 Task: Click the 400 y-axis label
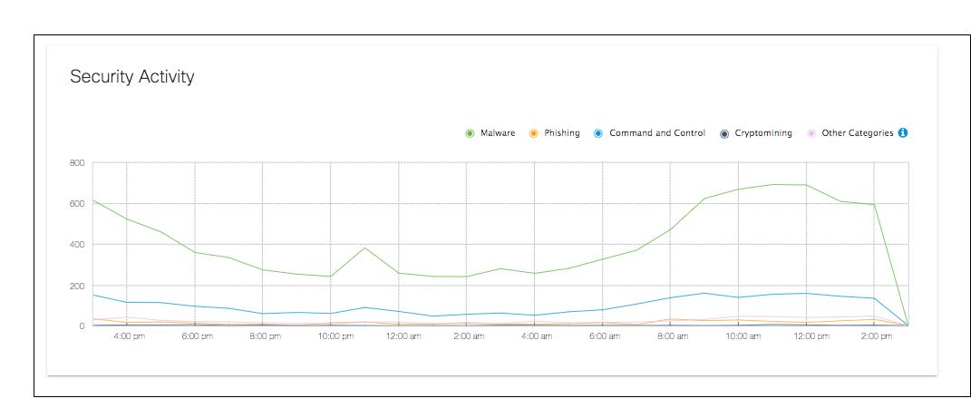click(76, 244)
